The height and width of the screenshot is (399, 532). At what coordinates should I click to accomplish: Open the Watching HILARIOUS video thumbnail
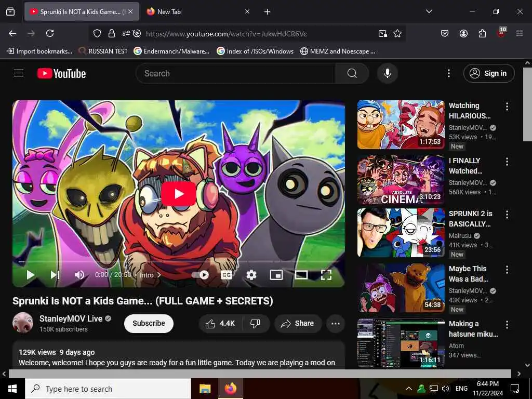point(401,125)
